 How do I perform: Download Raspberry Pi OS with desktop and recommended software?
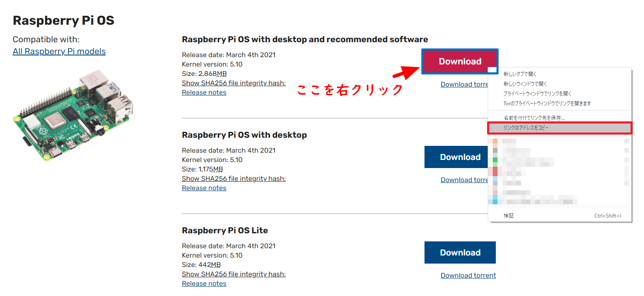pyautogui.click(x=460, y=61)
